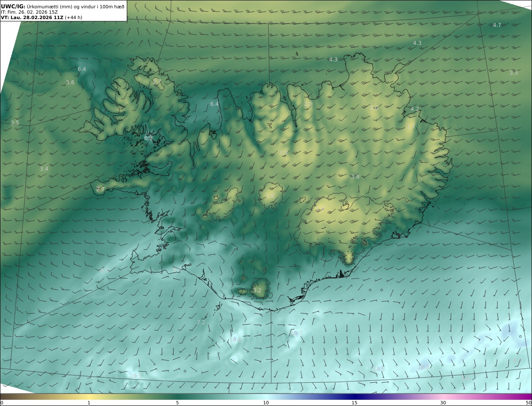This screenshot has width=532, height=406.
Task: Select the colorbar tick label '5'
Action: coord(177,403)
